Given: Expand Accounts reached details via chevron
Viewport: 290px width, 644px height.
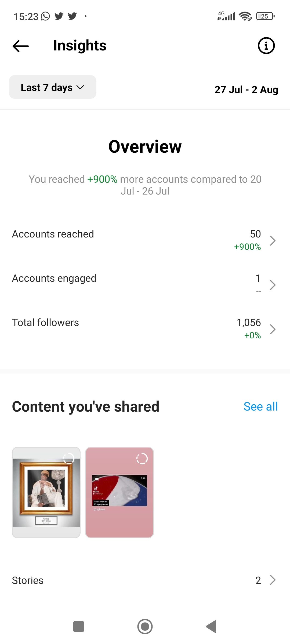Looking at the screenshot, I should [273, 241].
